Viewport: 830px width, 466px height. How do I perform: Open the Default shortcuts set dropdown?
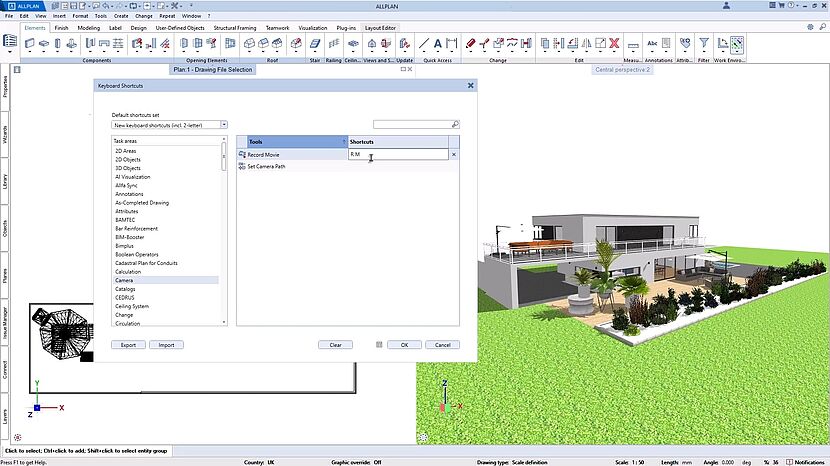(x=224, y=125)
